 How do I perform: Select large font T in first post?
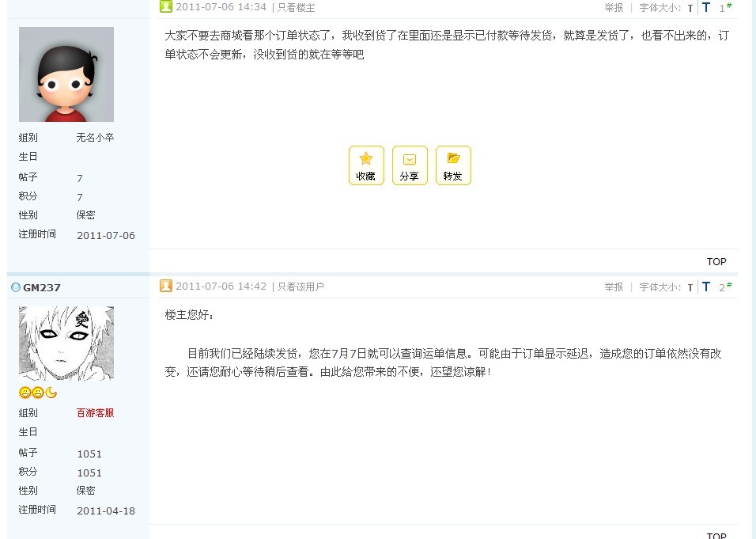pos(706,7)
